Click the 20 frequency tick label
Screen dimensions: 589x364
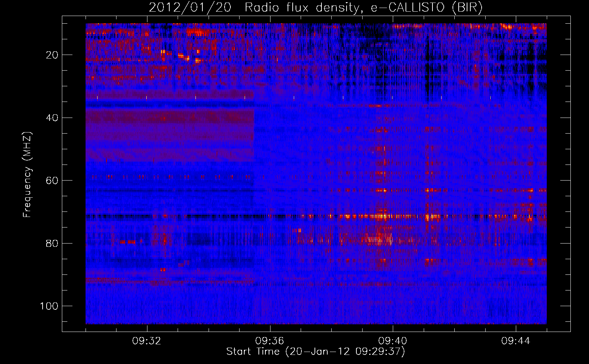pyautogui.click(x=52, y=55)
